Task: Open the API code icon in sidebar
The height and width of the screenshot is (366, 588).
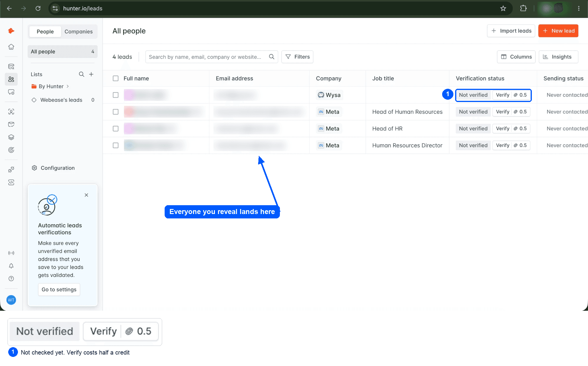Action: 11,182
